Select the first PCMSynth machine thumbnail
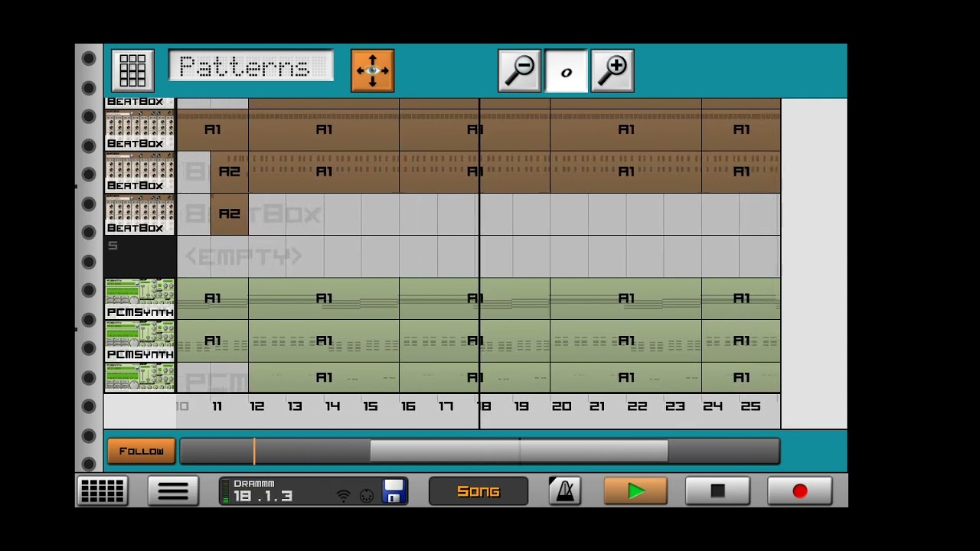 tap(139, 298)
